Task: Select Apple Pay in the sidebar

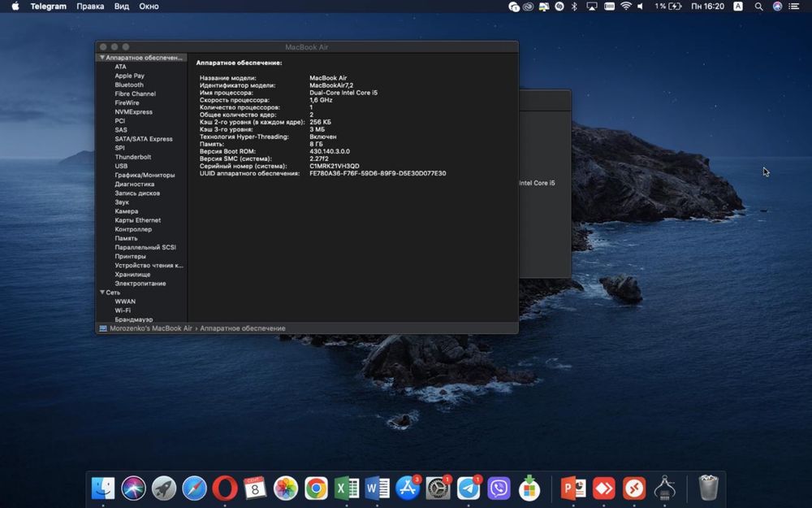Action: pos(129,76)
